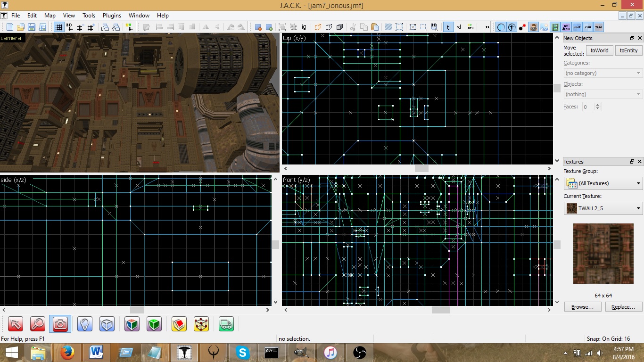644x362 pixels.
Task: Click the Browse... texture button
Action: (582, 307)
